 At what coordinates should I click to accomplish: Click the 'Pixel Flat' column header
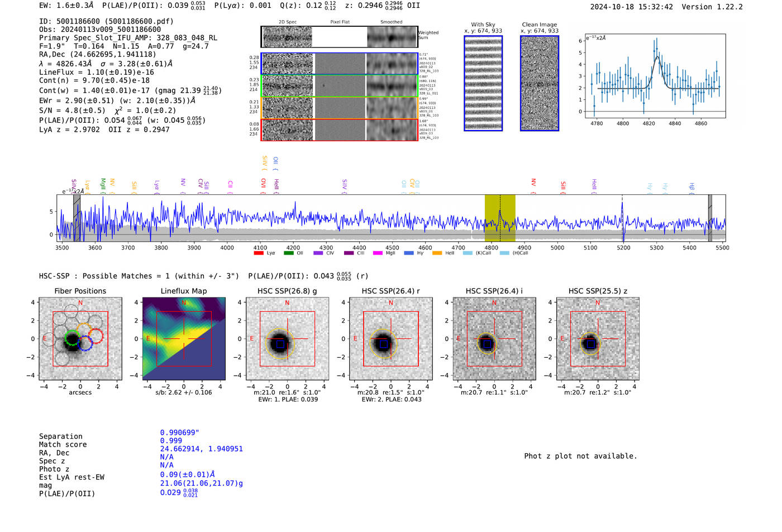pyautogui.click(x=340, y=22)
